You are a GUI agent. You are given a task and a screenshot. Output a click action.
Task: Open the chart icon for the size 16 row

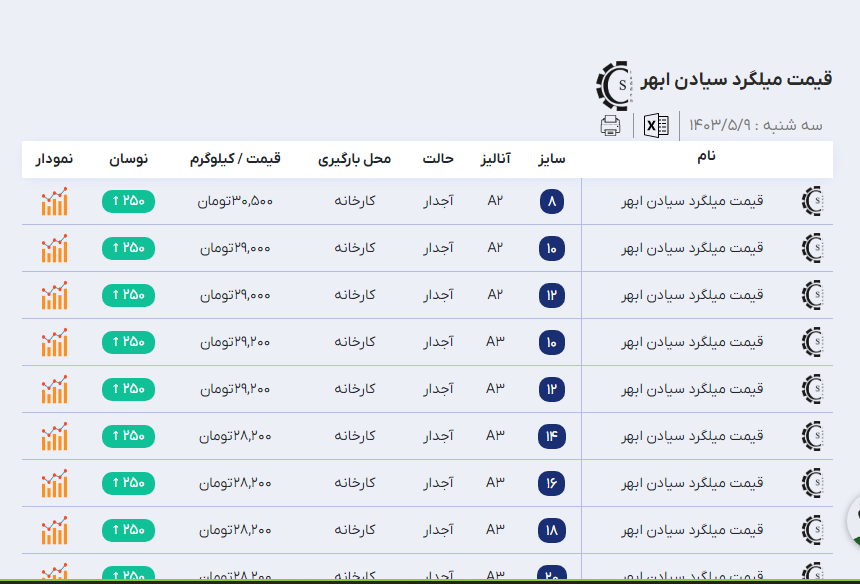(54, 483)
